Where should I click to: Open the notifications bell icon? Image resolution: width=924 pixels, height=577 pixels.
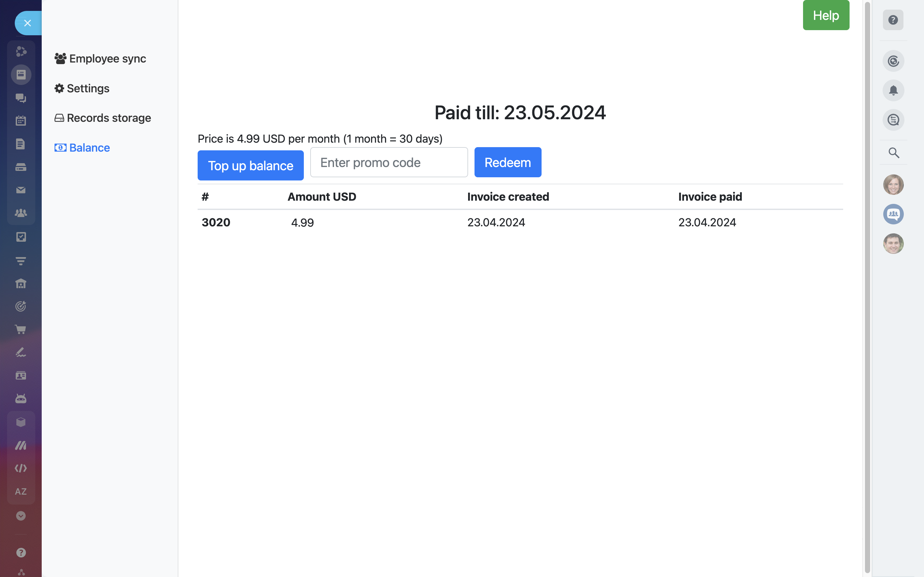click(893, 90)
